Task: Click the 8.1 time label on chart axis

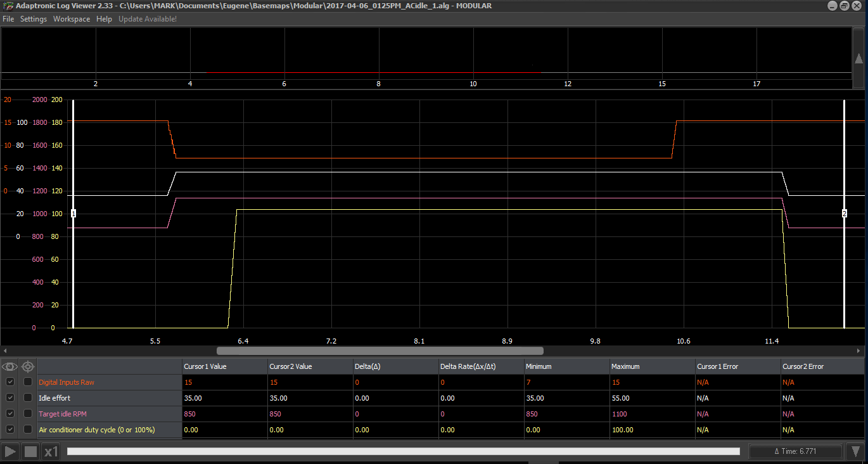Action: point(419,341)
